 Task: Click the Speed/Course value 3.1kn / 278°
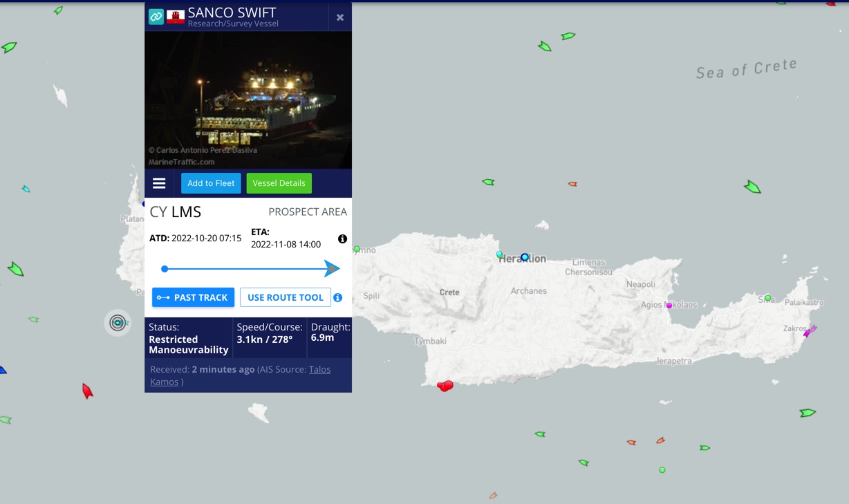pos(265,339)
